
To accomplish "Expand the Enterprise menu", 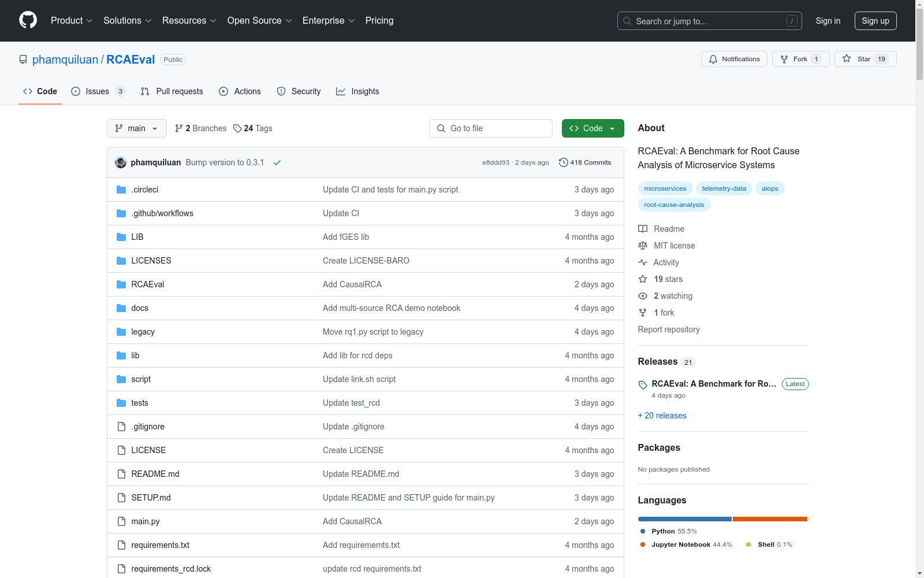I will pos(329,20).
